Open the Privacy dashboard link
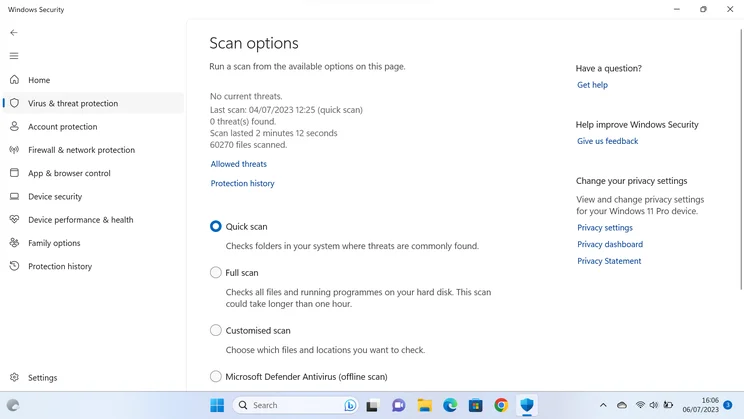744x419 pixels. coord(610,244)
